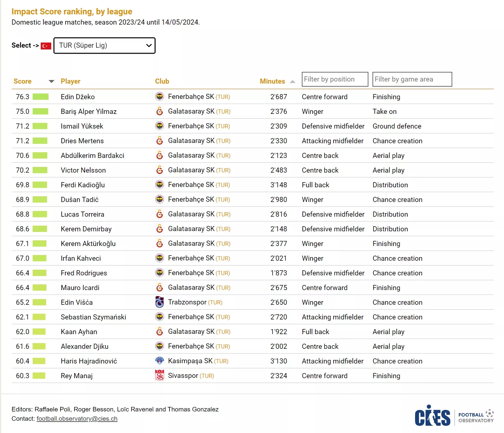Click the Score descending sort arrow
This screenshot has height=433, width=504.
pos(52,82)
